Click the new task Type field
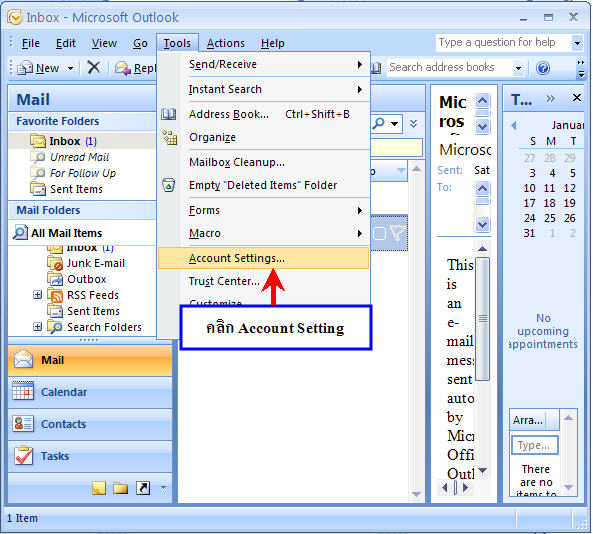 (x=535, y=446)
